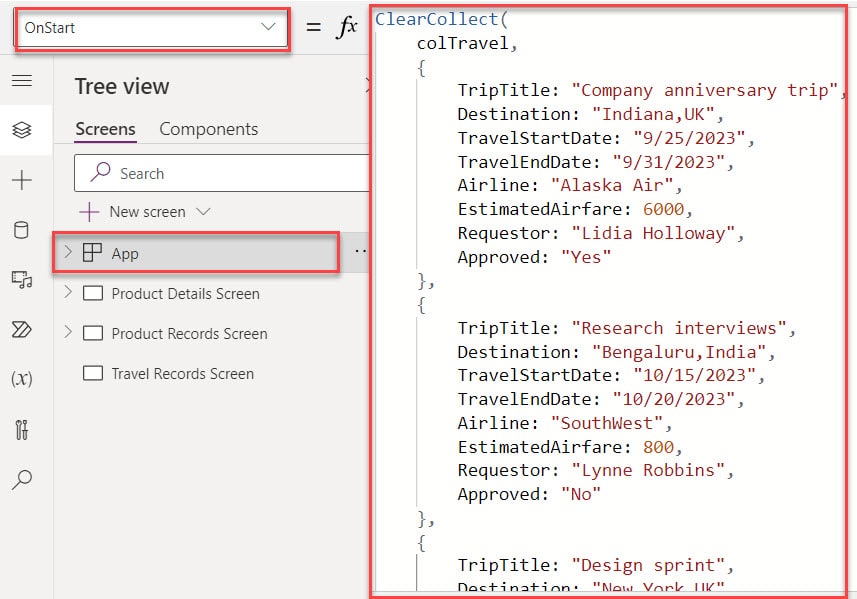Click the tree view Search field

(222, 173)
